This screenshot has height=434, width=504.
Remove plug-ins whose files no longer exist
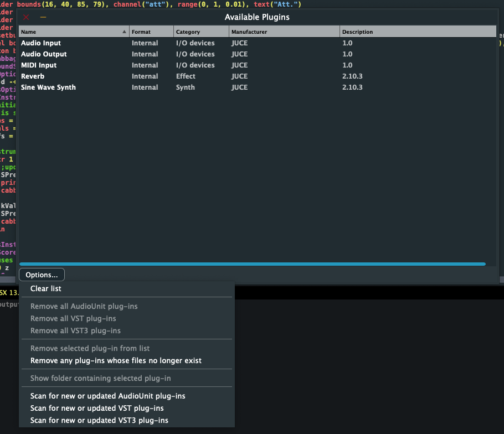tap(127, 360)
